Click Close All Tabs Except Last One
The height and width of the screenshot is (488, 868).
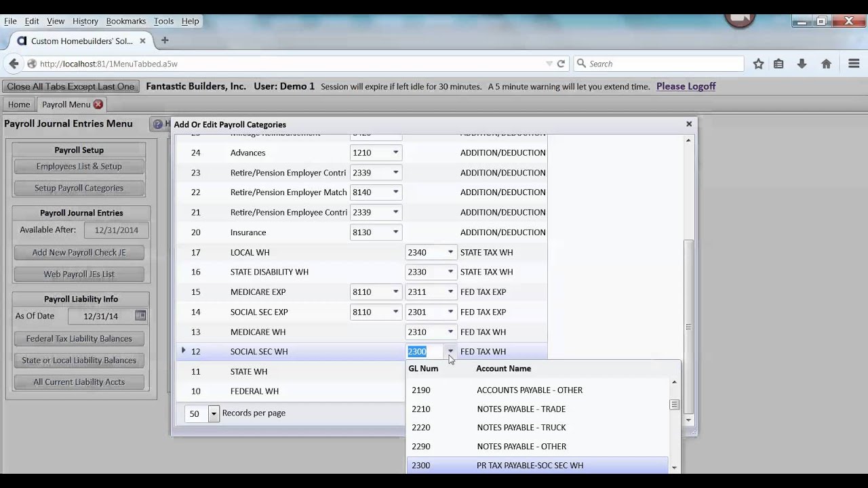tap(71, 86)
